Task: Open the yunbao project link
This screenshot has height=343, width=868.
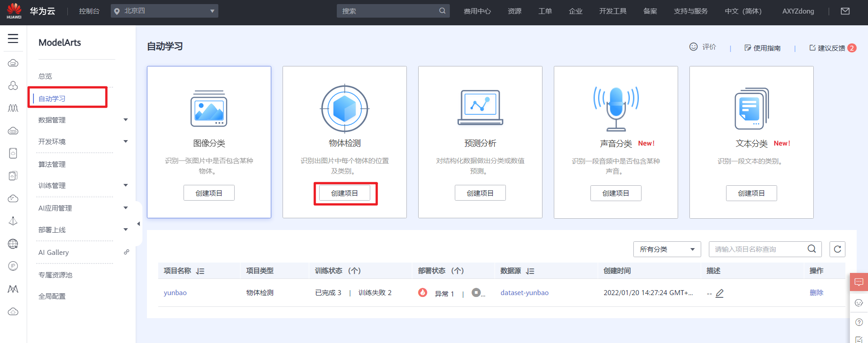Action: (175, 292)
